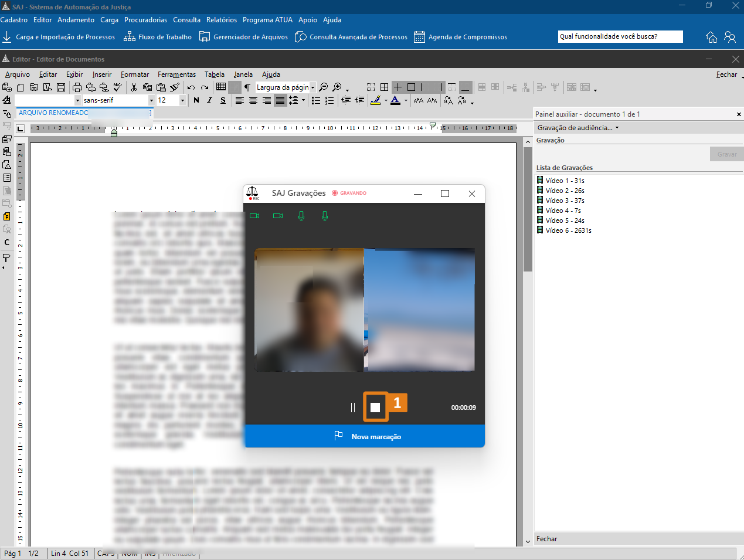744x560 pixels.
Task: Open the font name dropdown
Action: (x=151, y=100)
